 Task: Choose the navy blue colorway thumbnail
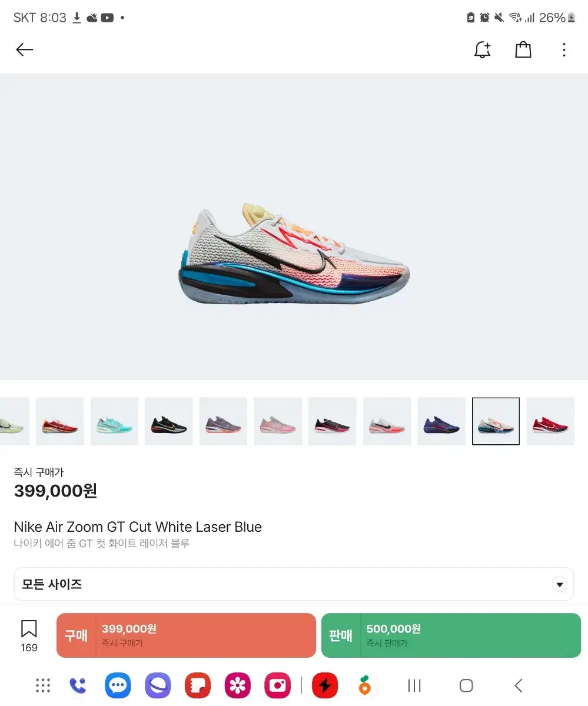click(x=441, y=421)
